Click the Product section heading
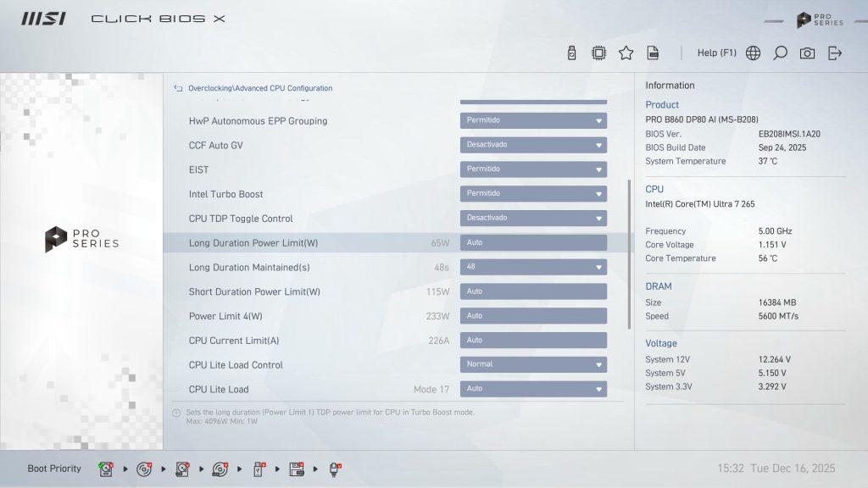Screen dimensions: 868x488 coord(661,104)
